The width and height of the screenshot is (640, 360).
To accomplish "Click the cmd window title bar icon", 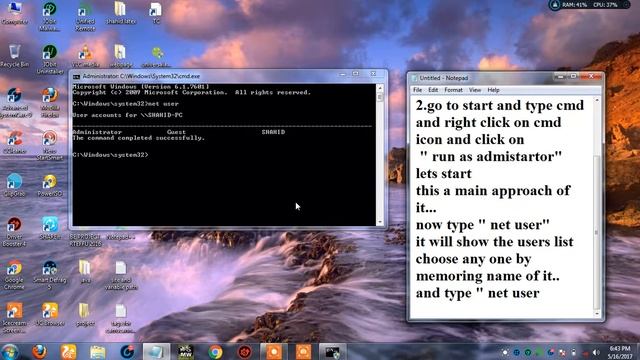I will tap(76, 76).
